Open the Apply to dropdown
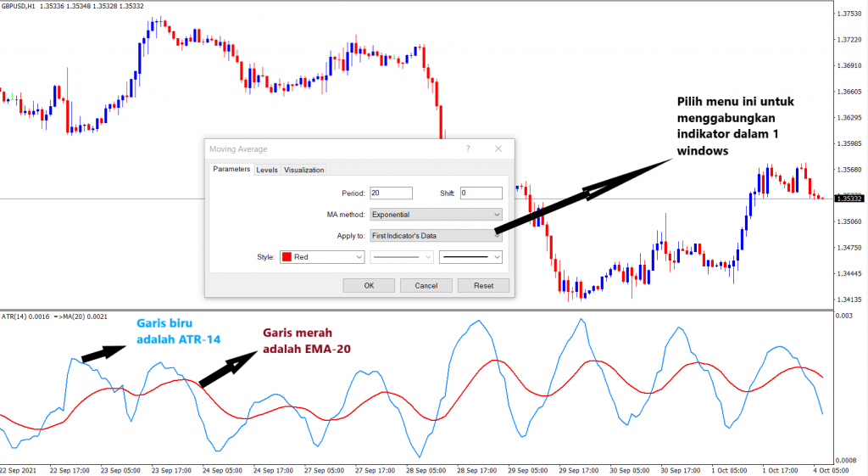This screenshot has width=868, height=476. click(x=436, y=236)
